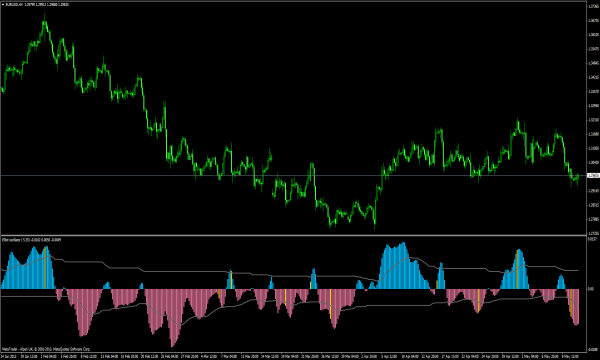Screen dimensions: 600x360
Task: Click the small arrow marker beside EURUSD title
Action: coord(3,5)
